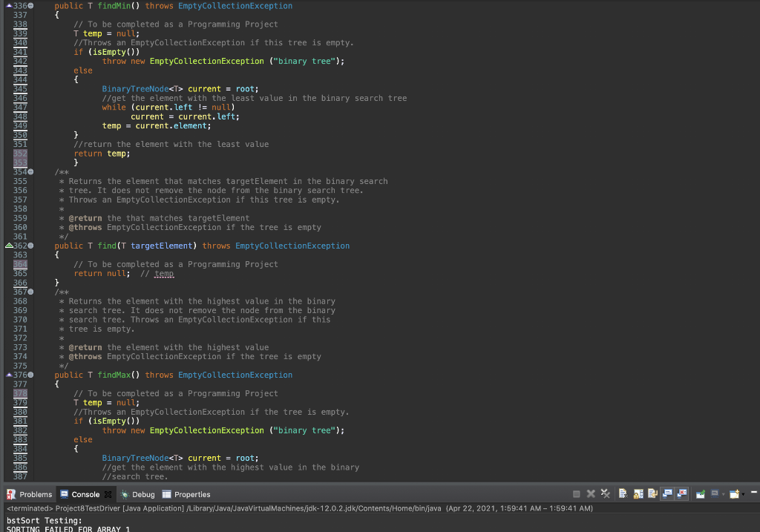Screen dimensions: 760x532
Task: Remove all terminated launches in Console
Action: point(606,494)
